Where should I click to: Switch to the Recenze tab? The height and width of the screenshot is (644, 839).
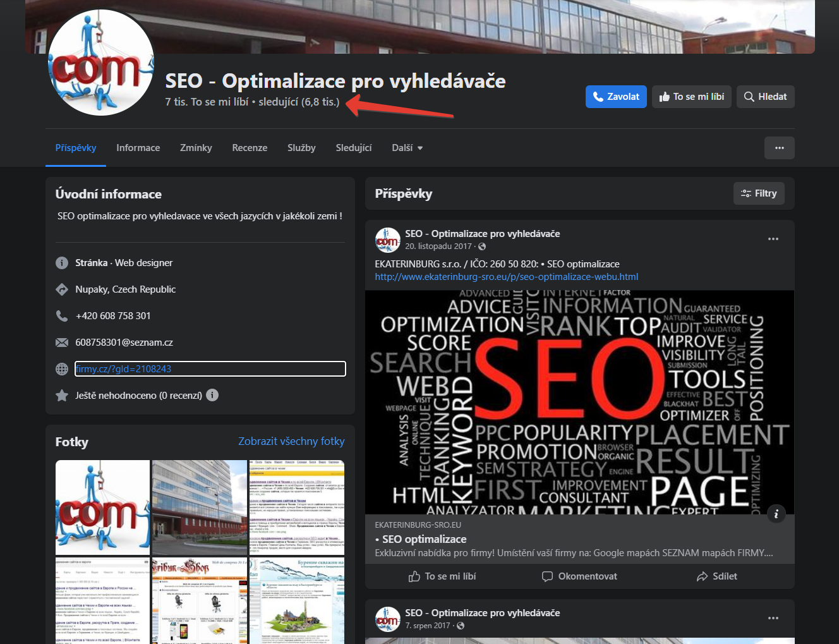[250, 148]
